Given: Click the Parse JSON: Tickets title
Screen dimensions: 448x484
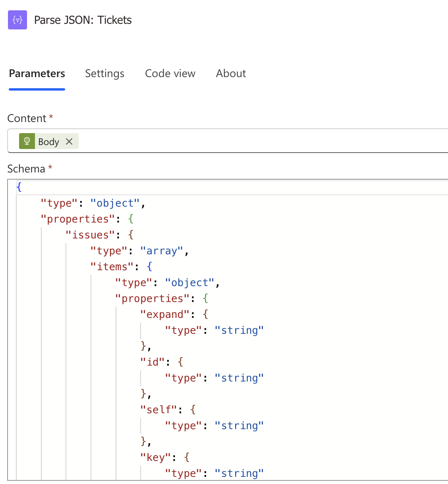Looking at the screenshot, I should [83, 20].
